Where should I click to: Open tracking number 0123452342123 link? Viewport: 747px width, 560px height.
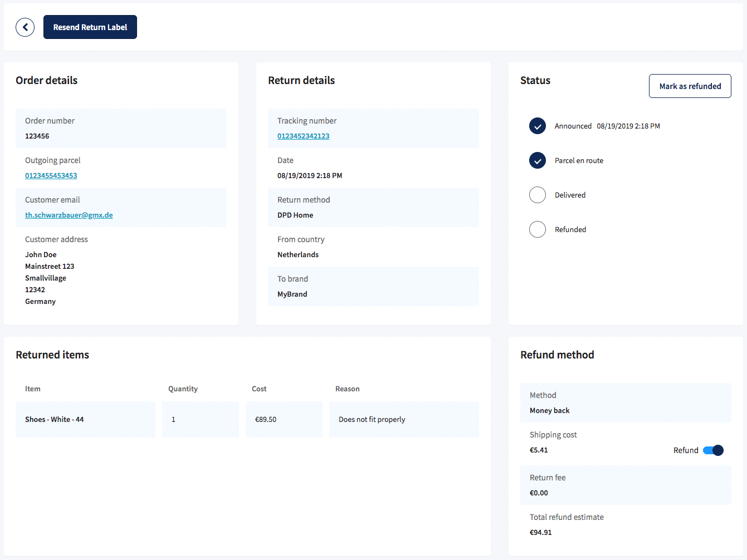tap(304, 136)
